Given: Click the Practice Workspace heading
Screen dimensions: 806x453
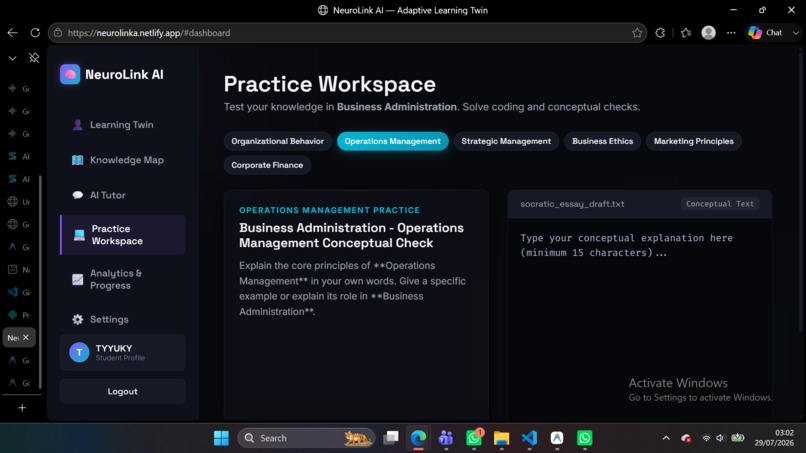Looking at the screenshot, I should pyautogui.click(x=329, y=84).
